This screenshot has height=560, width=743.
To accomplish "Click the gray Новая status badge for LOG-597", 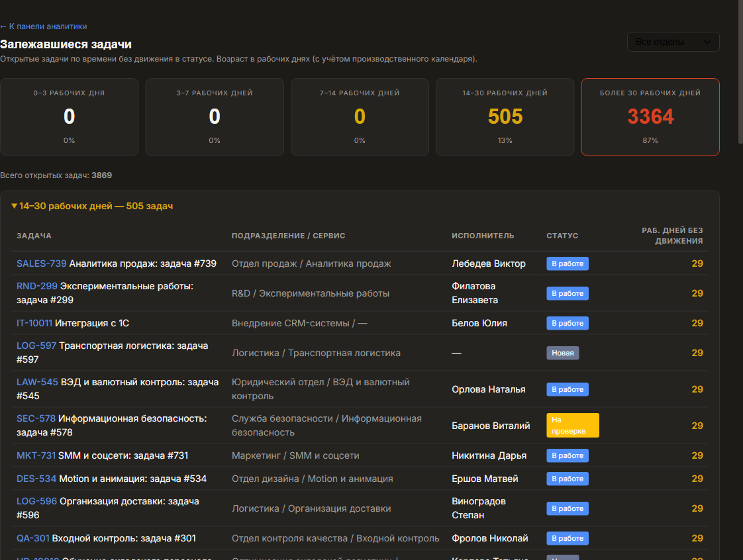I will point(562,353).
